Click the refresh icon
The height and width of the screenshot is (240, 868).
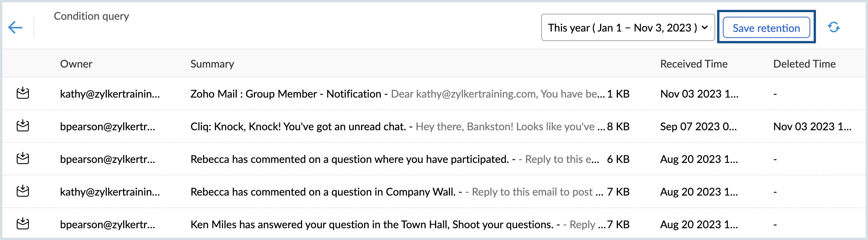pyautogui.click(x=833, y=27)
